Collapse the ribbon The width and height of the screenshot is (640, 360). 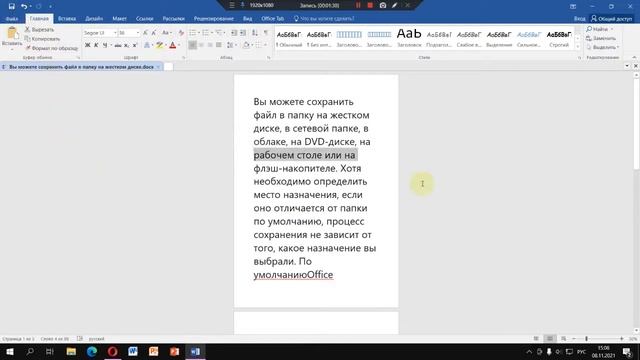click(x=634, y=58)
